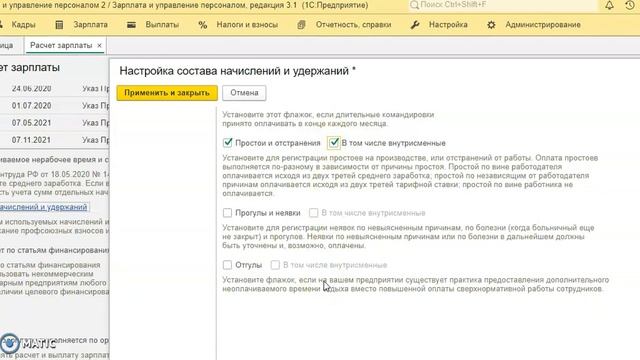Switch to the Расчет зарплаты tab
Viewport: 640px width, 360px height.
click(x=61, y=45)
